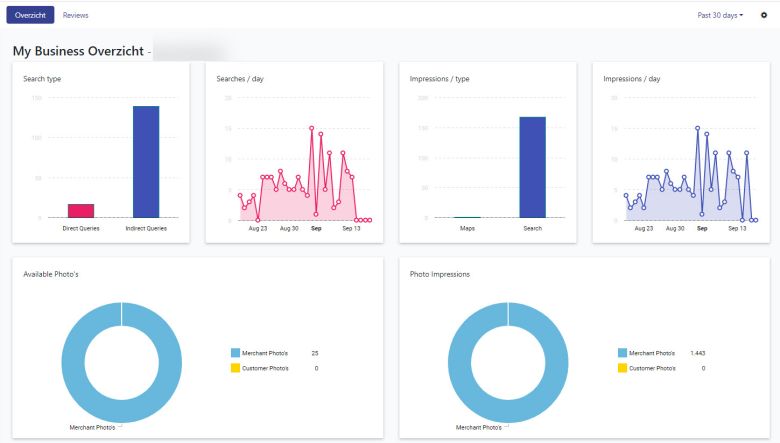This screenshot has width=780, height=443.
Task: Click yellow Customer Photo's swatch in Photo Impressions
Action: click(x=622, y=368)
